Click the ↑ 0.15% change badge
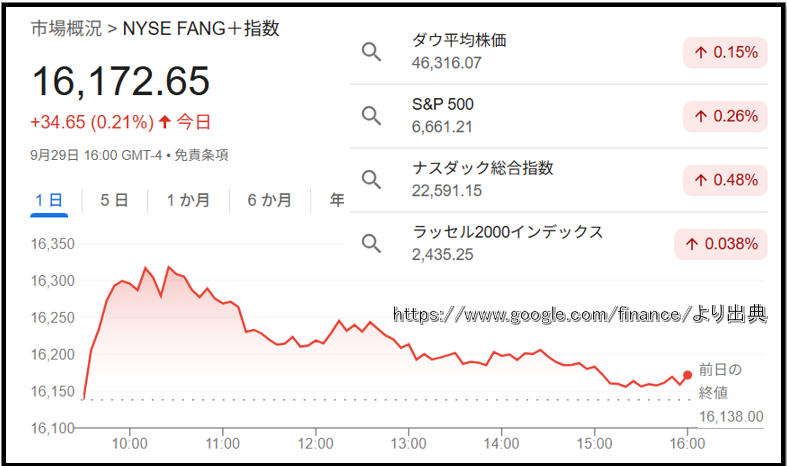Image resolution: width=787 pixels, height=466 pixels. 724,52
